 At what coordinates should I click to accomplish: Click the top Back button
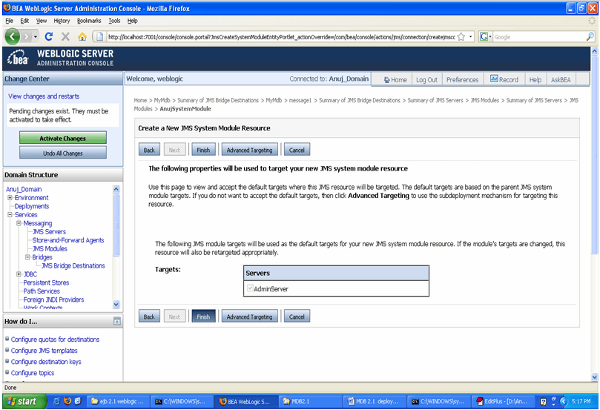[x=149, y=150]
